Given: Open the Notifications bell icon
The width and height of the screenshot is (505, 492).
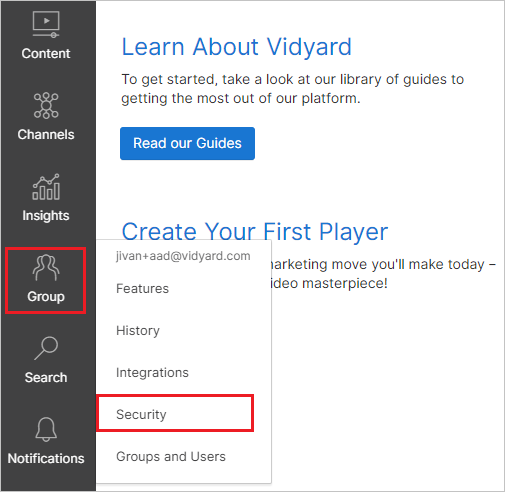Looking at the screenshot, I should (x=46, y=429).
